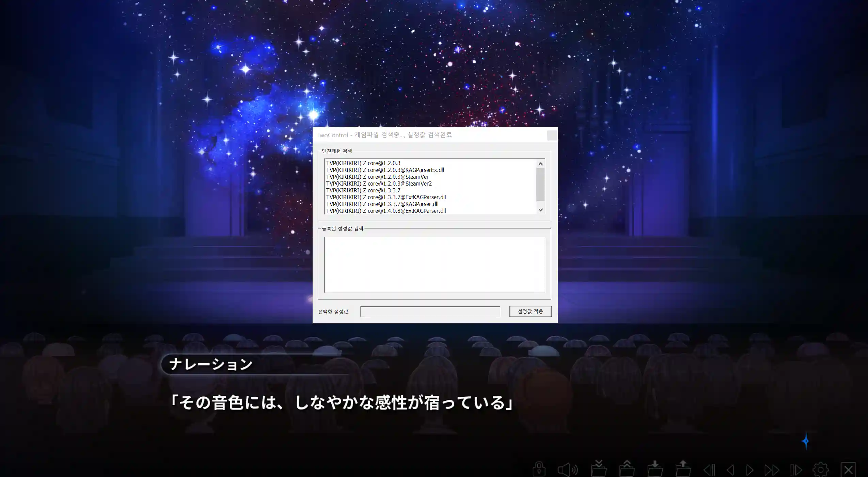
Task: Open game settings gear icon
Action: pos(820,470)
